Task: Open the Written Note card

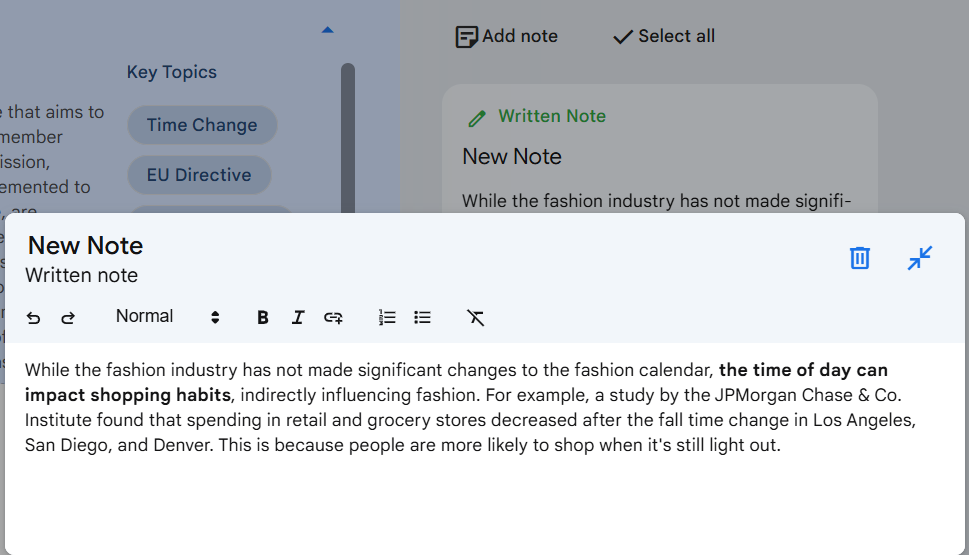Action: tap(659, 149)
